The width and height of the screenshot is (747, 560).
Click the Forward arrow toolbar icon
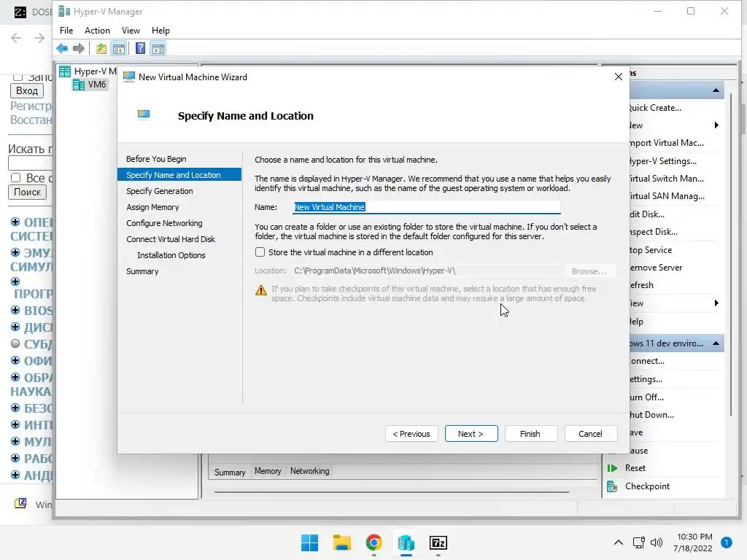click(79, 48)
